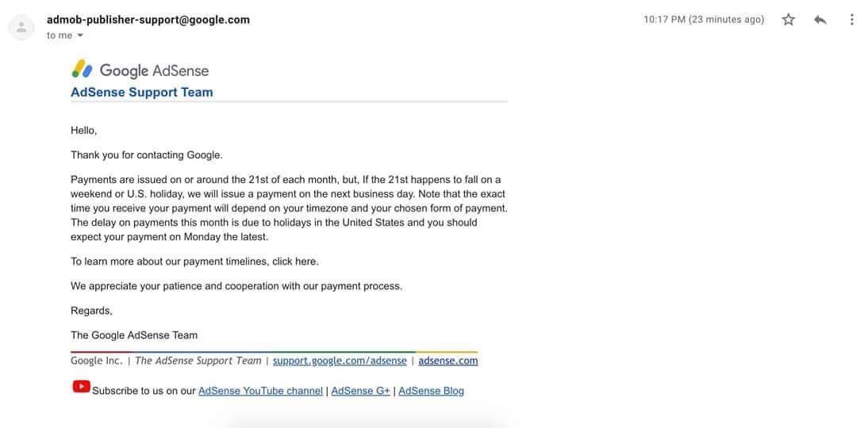
Task: Expand the 'to me' recipient details arrow
Action: tap(79, 36)
